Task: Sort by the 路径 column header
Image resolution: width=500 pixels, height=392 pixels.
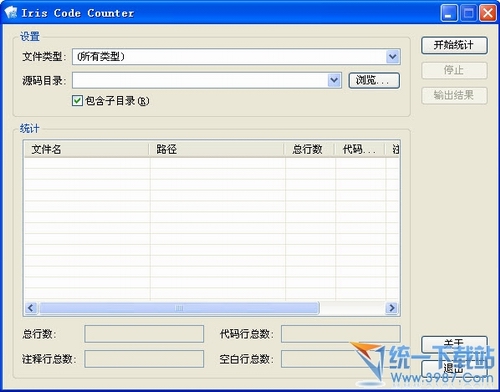Action: tap(216, 149)
